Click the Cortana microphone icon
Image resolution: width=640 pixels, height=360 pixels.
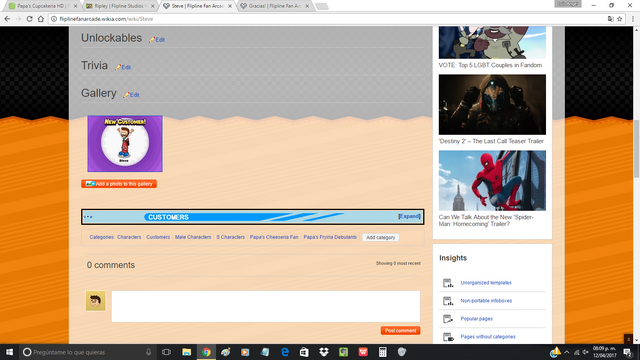[149, 352]
